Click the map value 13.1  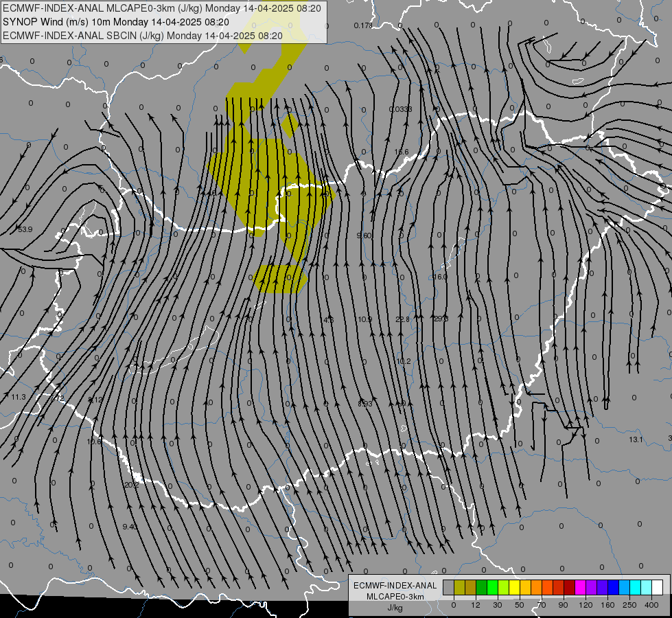click(636, 439)
